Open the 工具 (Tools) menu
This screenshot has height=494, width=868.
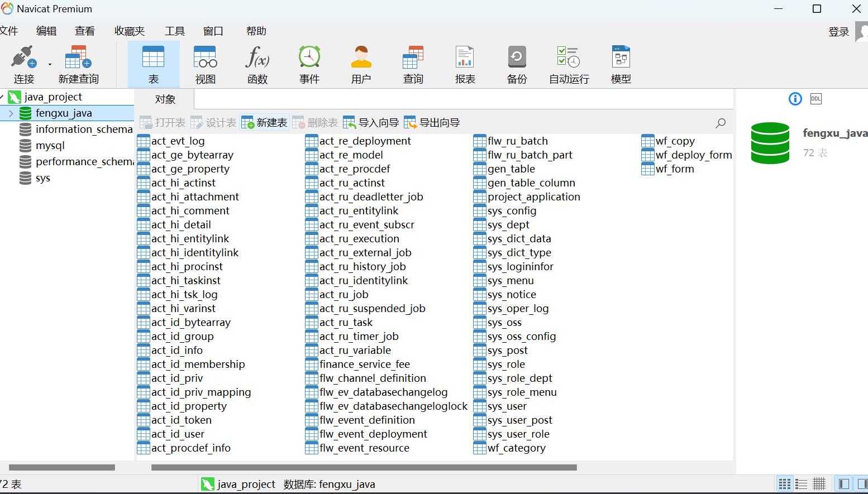click(174, 31)
